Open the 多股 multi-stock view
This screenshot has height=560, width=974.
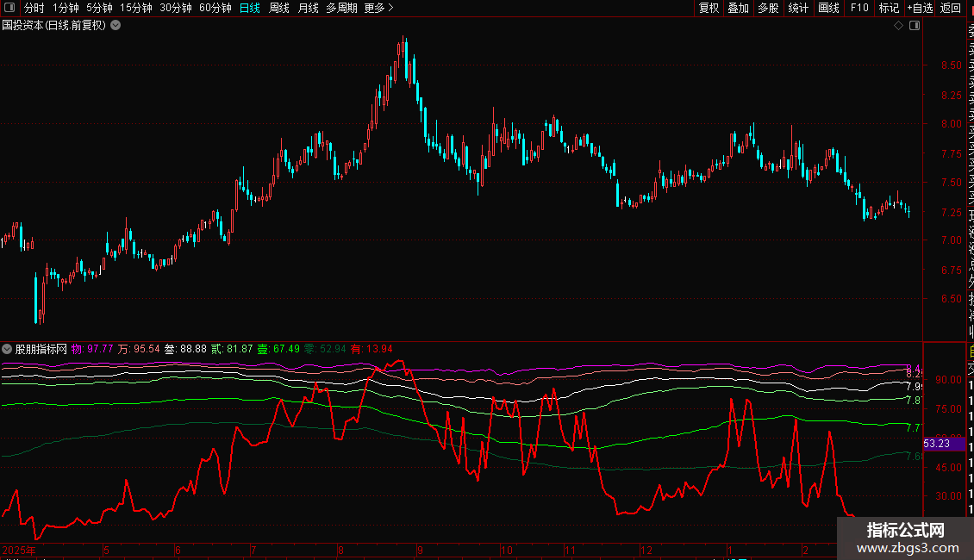[x=768, y=8]
